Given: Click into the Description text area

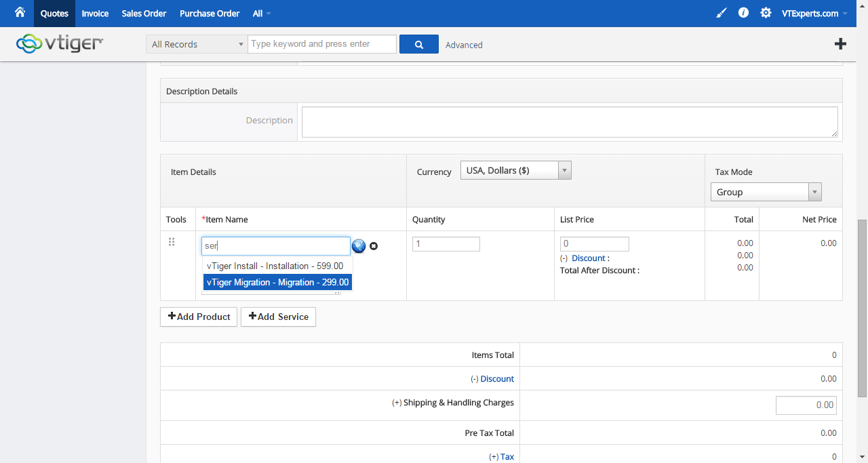Looking at the screenshot, I should tap(570, 122).
